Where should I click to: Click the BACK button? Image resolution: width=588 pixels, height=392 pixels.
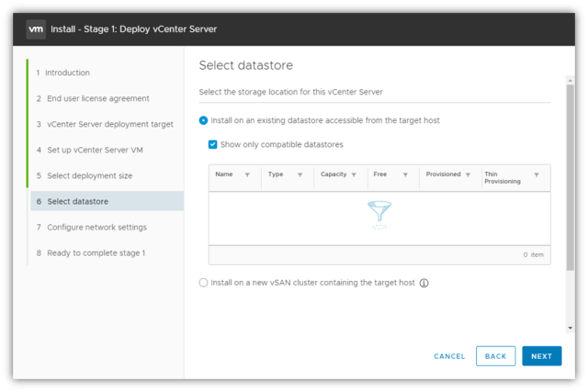click(x=495, y=356)
